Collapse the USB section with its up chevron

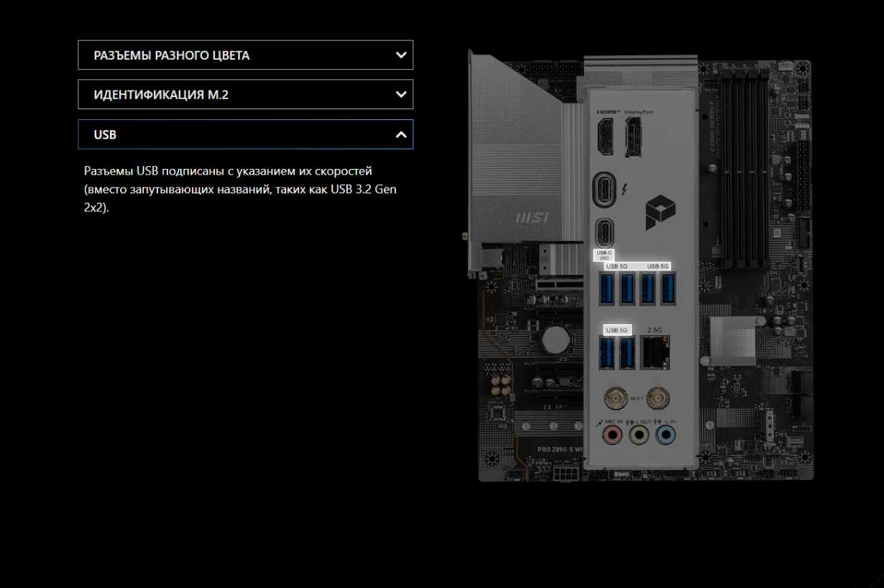(401, 134)
